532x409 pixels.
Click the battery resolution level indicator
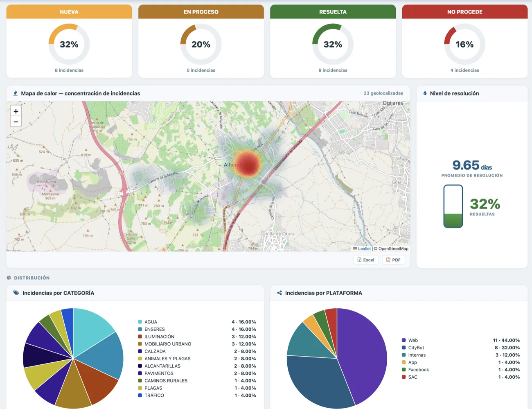(x=453, y=206)
